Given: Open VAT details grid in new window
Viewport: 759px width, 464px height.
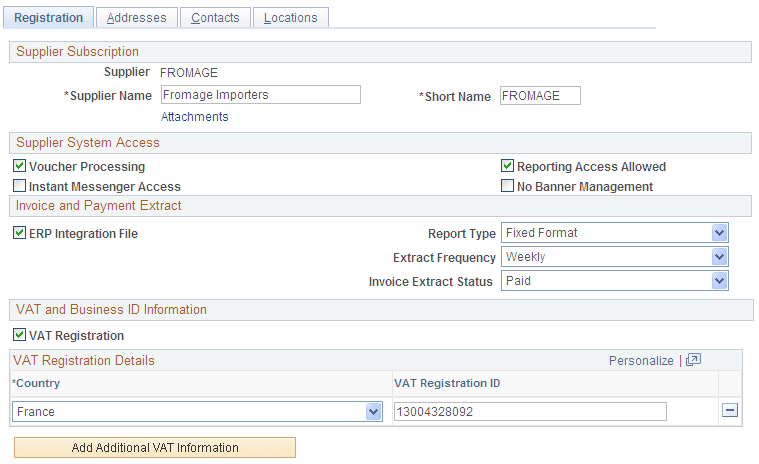Looking at the screenshot, I should pyautogui.click(x=693, y=360).
